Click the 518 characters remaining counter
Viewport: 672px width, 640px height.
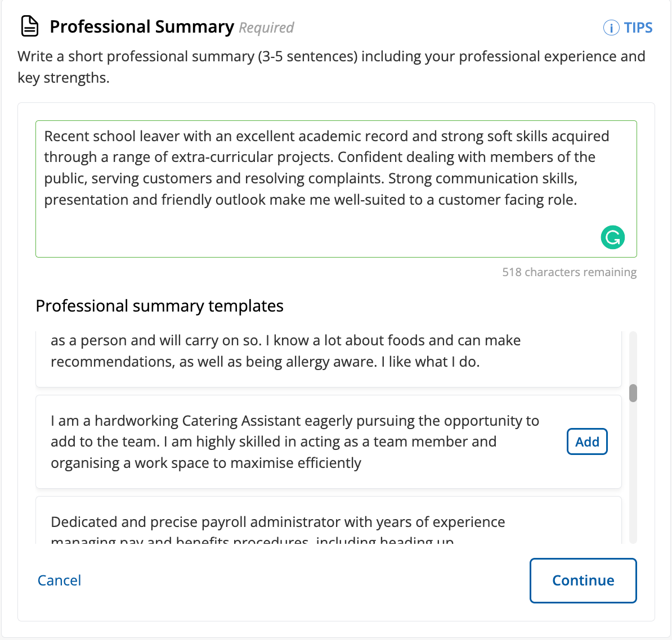[x=569, y=272]
